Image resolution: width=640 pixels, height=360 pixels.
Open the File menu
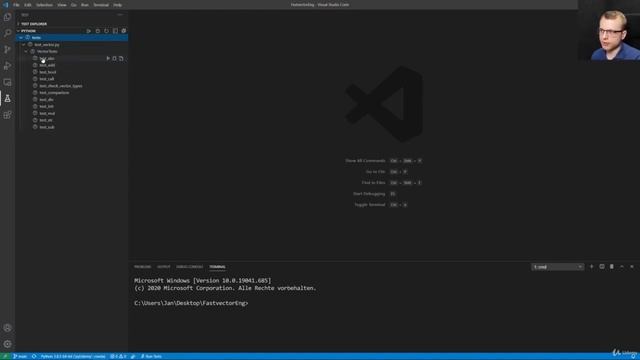[16, 5]
